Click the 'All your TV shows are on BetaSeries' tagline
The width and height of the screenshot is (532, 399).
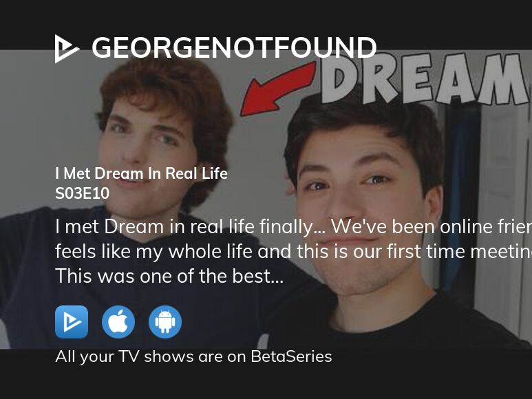click(x=193, y=356)
